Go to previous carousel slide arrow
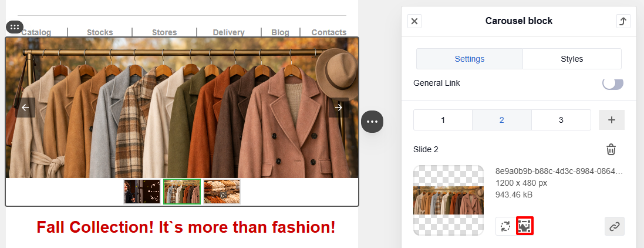644x248 pixels. point(25,108)
